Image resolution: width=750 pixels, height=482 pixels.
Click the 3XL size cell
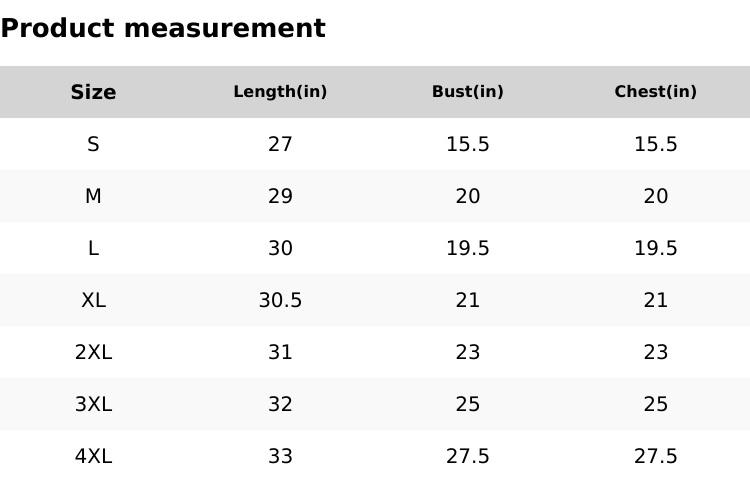(93, 404)
